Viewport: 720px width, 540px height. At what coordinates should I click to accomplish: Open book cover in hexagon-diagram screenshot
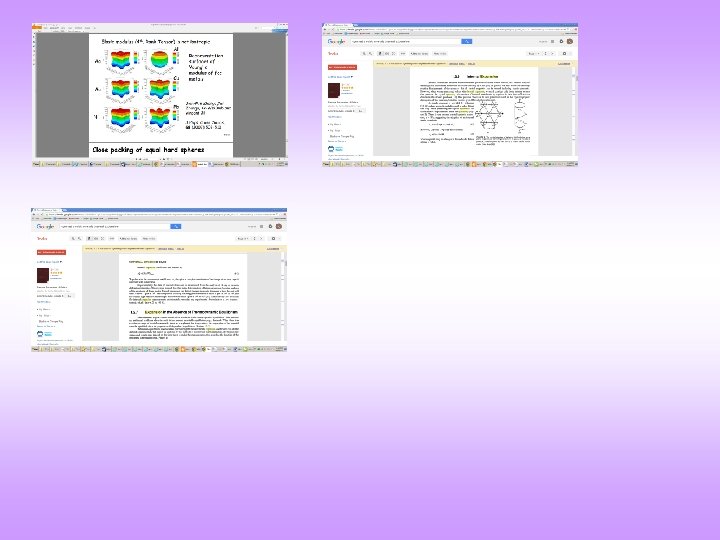(x=334, y=90)
